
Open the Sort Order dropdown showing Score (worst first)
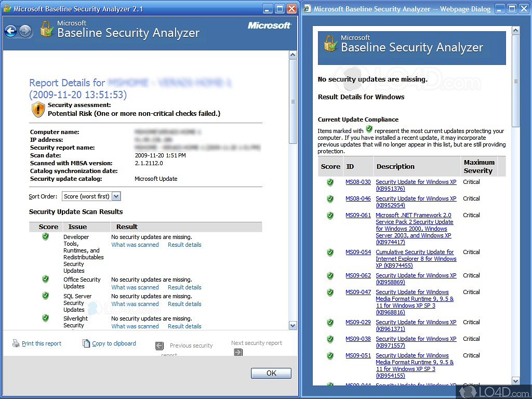tap(117, 196)
